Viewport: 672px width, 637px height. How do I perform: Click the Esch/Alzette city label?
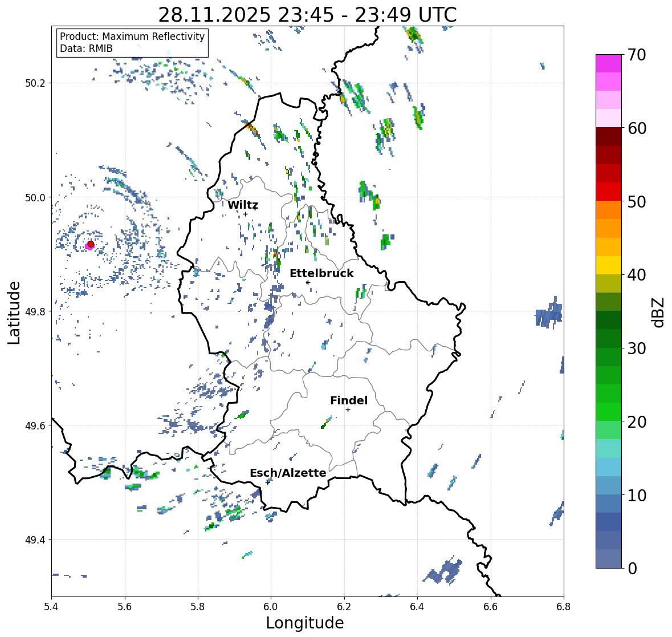(288, 473)
